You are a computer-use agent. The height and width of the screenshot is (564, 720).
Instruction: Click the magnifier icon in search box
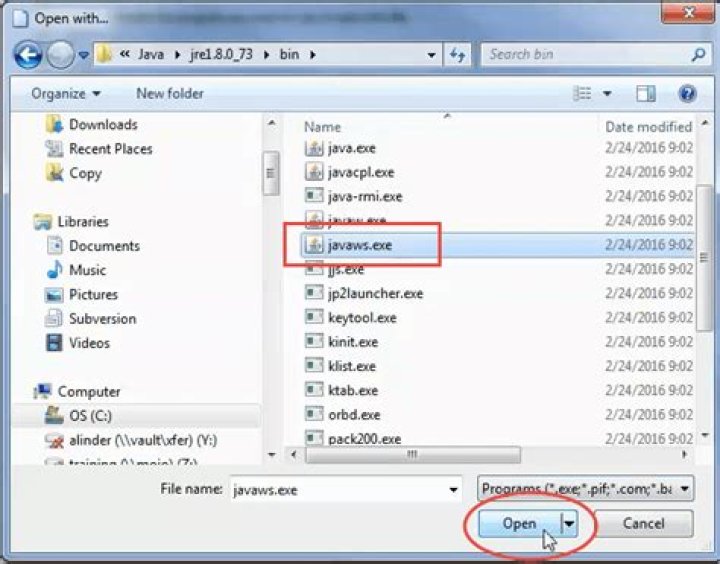pos(698,55)
